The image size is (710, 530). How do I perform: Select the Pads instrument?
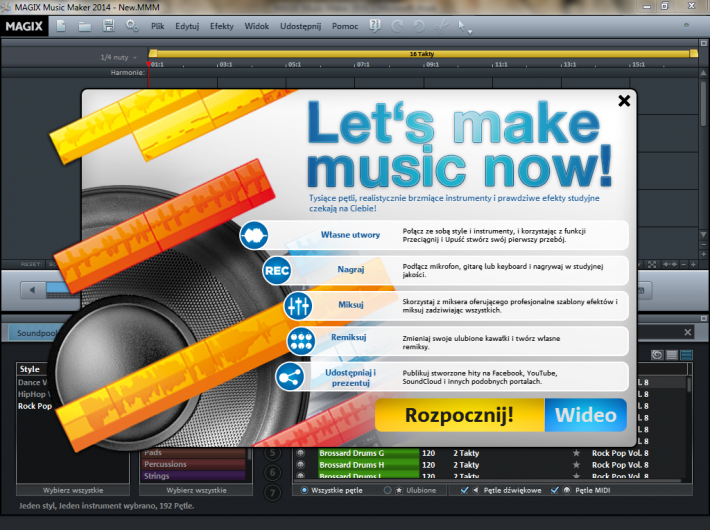(194, 453)
